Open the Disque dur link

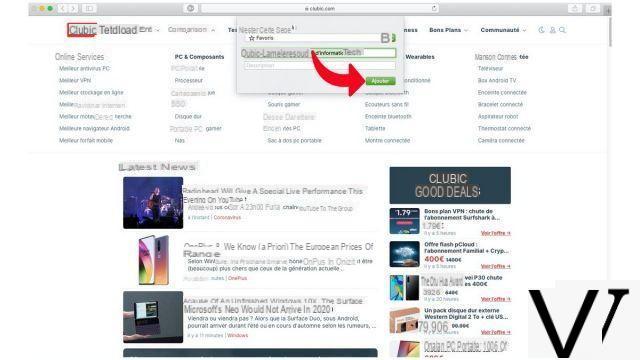coord(188,116)
